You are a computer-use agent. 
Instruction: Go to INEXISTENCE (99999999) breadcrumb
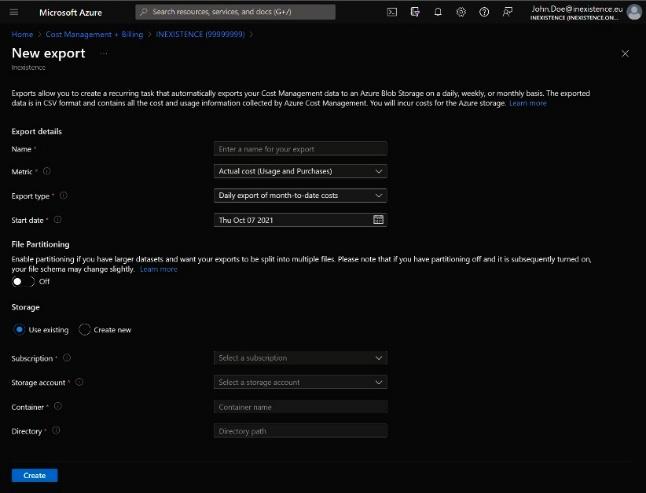pyautogui.click(x=200, y=34)
